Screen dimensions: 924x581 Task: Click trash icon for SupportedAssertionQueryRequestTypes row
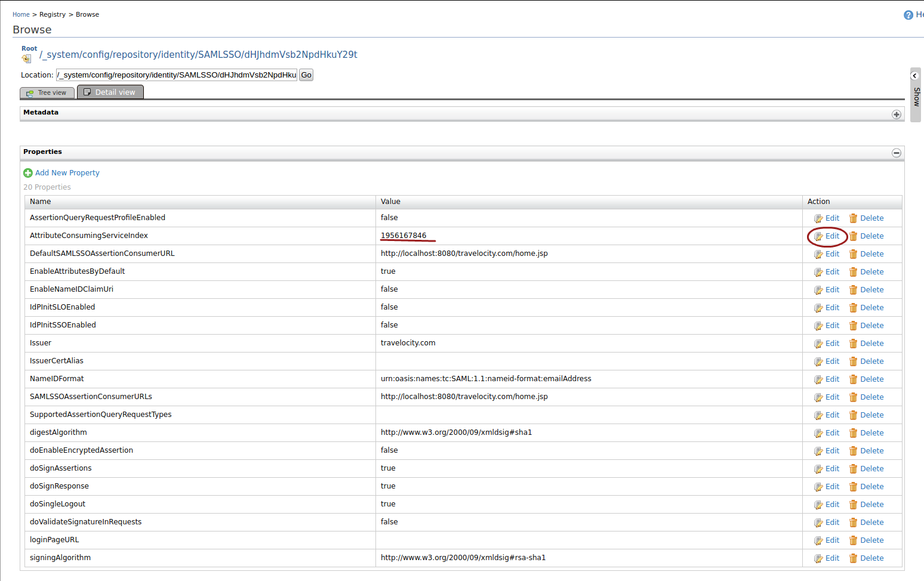click(x=854, y=415)
